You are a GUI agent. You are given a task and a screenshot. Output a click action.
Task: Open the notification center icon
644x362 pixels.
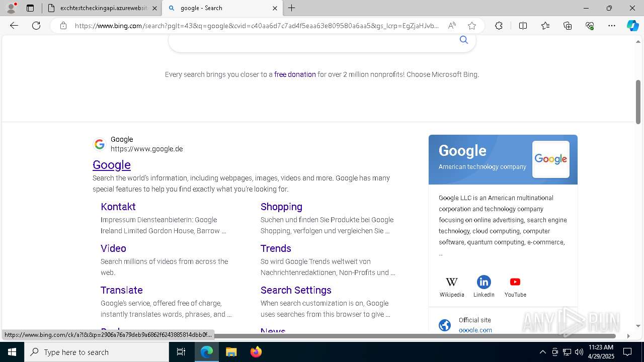pyautogui.click(x=627, y=352)
